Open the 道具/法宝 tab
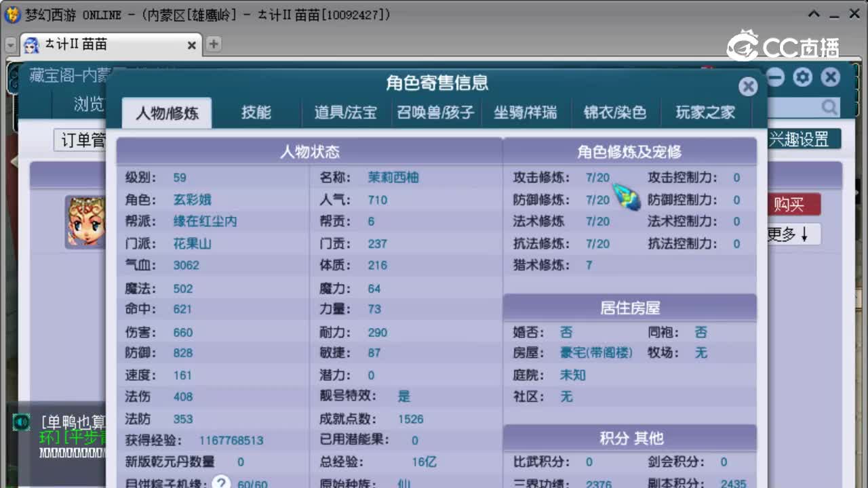The height and width of the screenshot is (488, 868). [x=345, y=113]
